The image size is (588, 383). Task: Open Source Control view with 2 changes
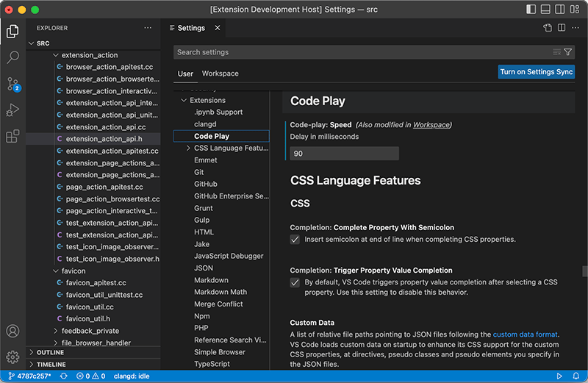pyautogui.click(x=12, y=84)
